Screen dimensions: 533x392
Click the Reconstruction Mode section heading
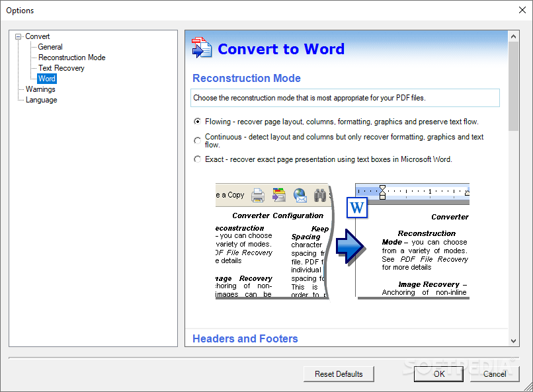pos(247,78)
